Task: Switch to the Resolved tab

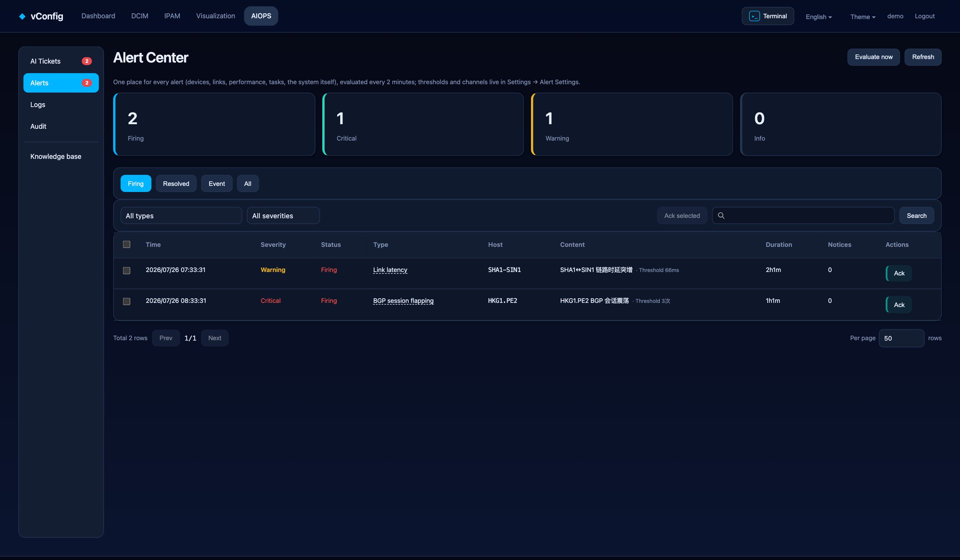Action: pyautogui.click(x=176, y=184)
